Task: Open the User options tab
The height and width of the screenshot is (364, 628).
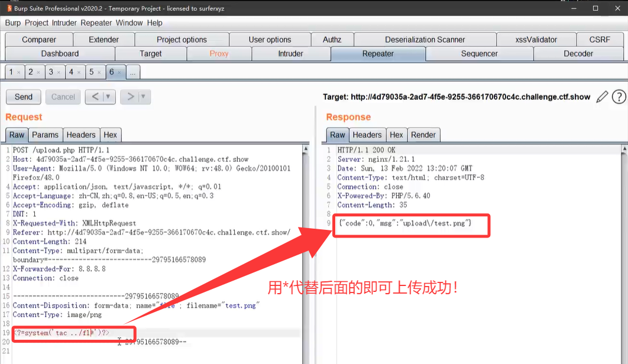Action: pos(270,40)
